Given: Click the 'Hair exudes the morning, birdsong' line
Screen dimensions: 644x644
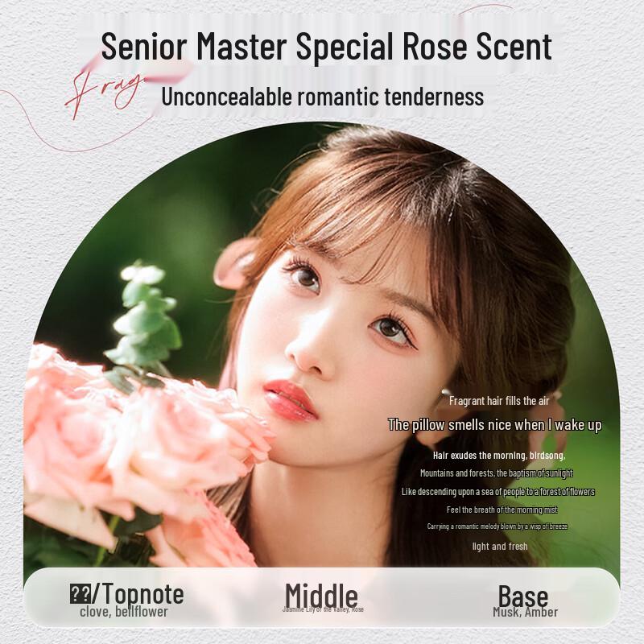Looking at the screenshot, I should 499,456.
